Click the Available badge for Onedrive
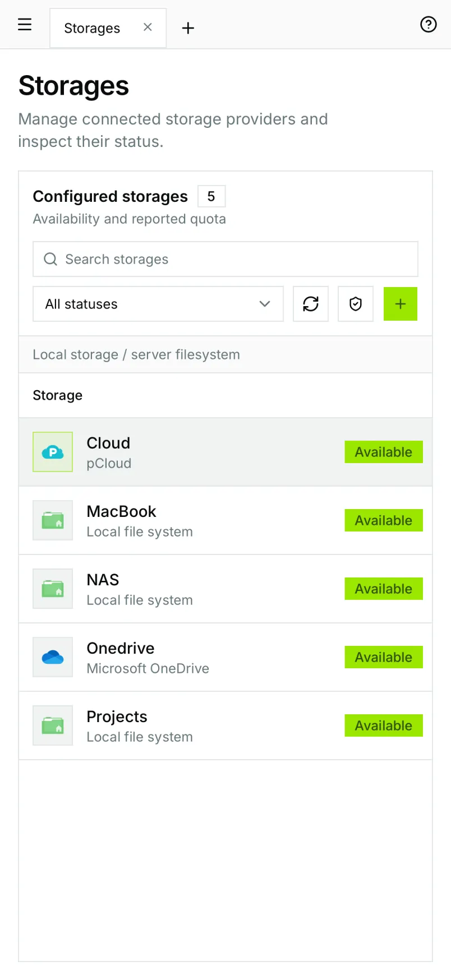 (x=384, y=657)
